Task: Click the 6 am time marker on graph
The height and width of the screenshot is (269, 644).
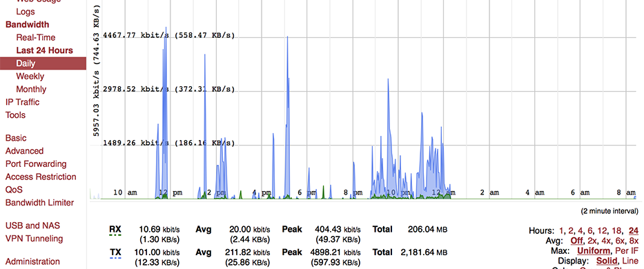Action: [x=580, y=192]
